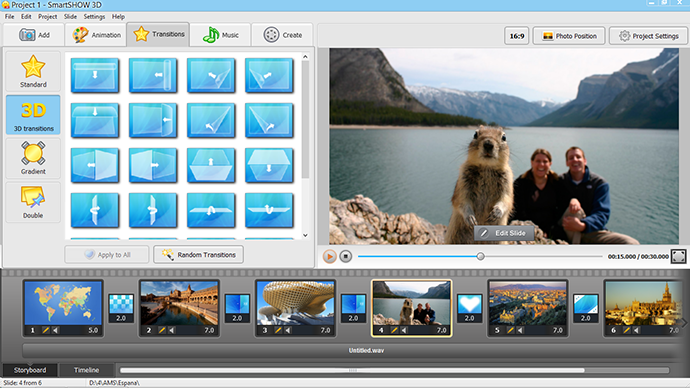Open the Help menu
This screenshot has height=388, width=690.
[x=118, y=16]
